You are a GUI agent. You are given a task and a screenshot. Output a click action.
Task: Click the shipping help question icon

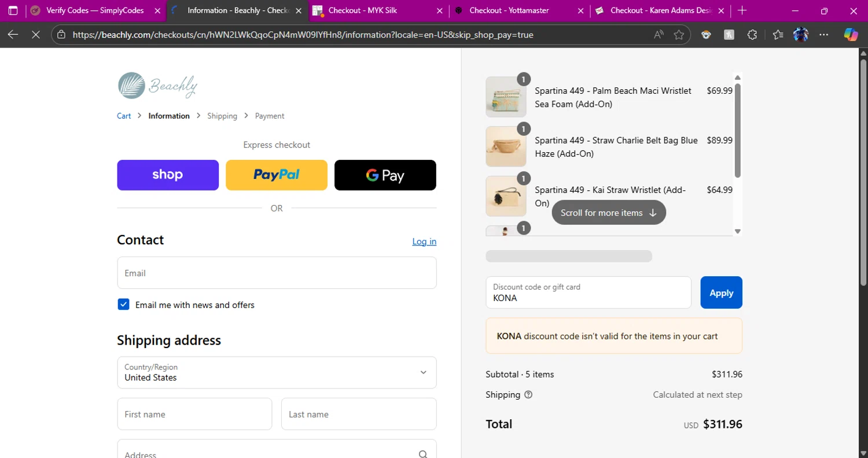click(528, 395)
